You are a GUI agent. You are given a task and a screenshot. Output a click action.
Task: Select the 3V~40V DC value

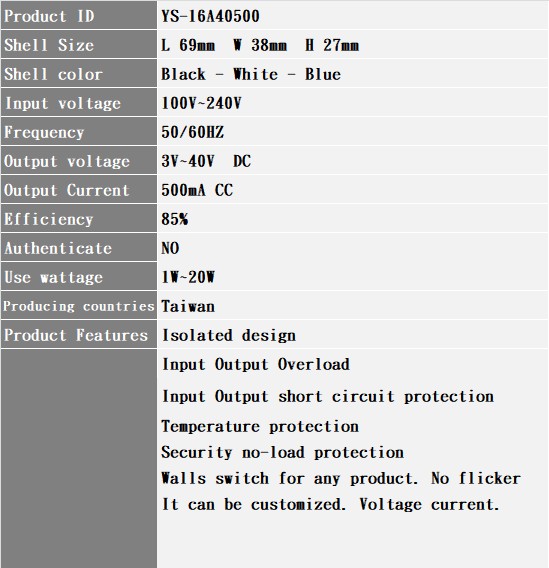point(206,161)
